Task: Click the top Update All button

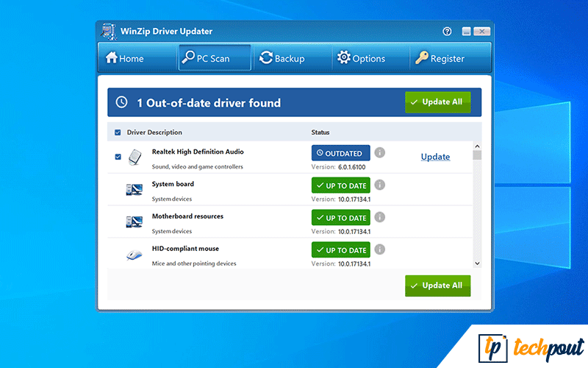Action: 437,102
